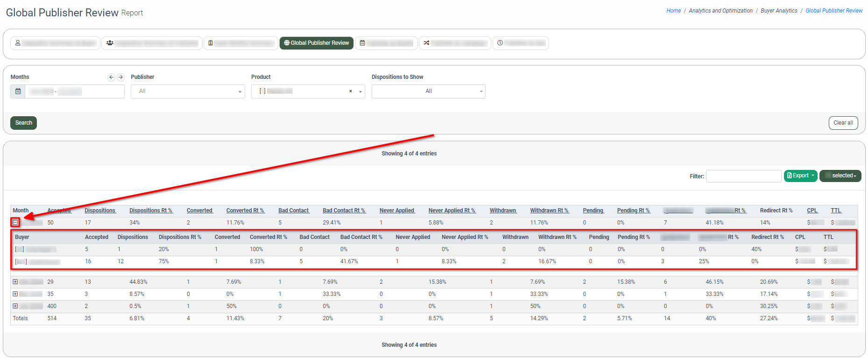
Task: Click into the Filter text box
Action: pyautogui.click(x=743, y=176)
